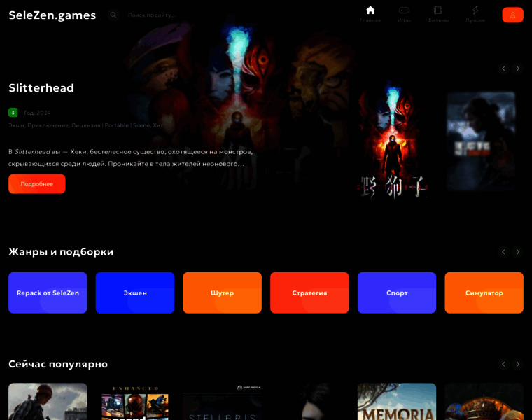Screen dimensions: 532x420
Task: Open the Спорт genre tile
Action: [397, 293]
